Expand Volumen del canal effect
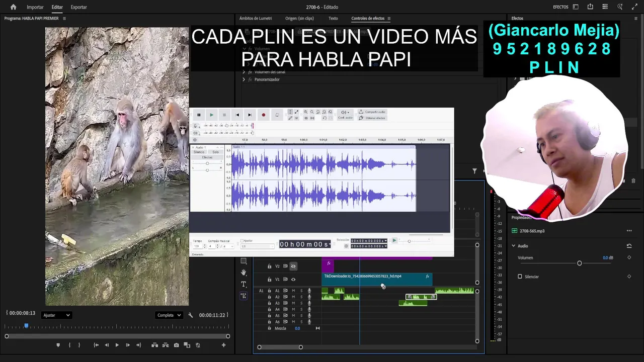This screenshot has height=362, width=644. pos(244,72)
